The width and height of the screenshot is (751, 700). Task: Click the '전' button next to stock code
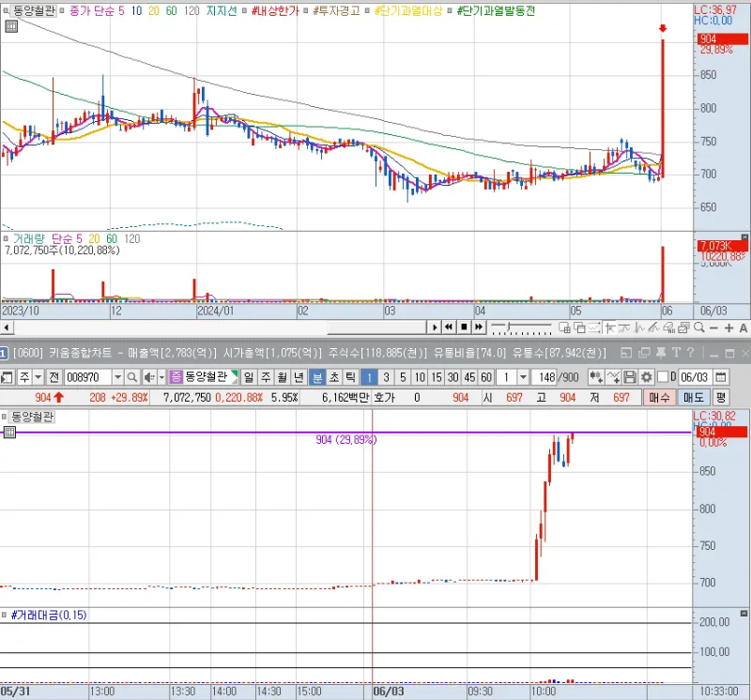coord(54,377)
